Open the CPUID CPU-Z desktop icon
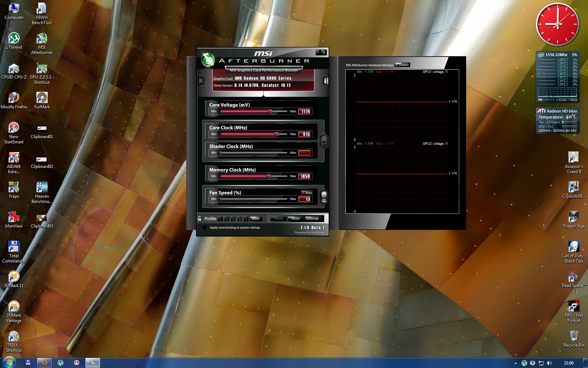Viewport: 588px width, 368px height. [x=14, y=71]
